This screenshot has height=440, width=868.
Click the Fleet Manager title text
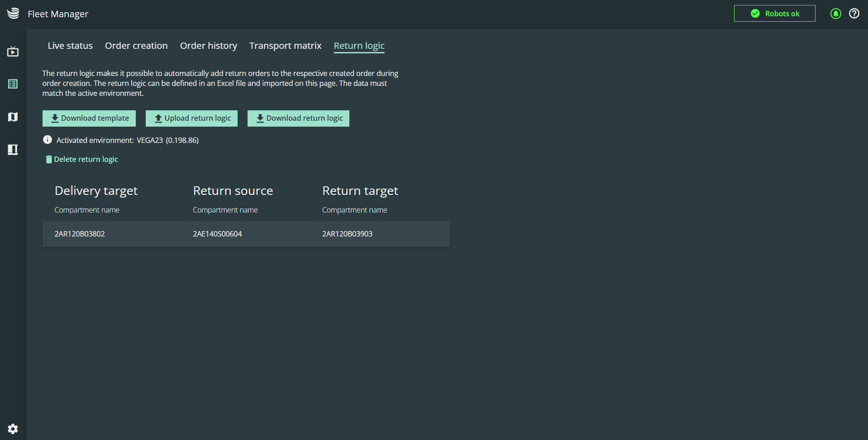58,14
